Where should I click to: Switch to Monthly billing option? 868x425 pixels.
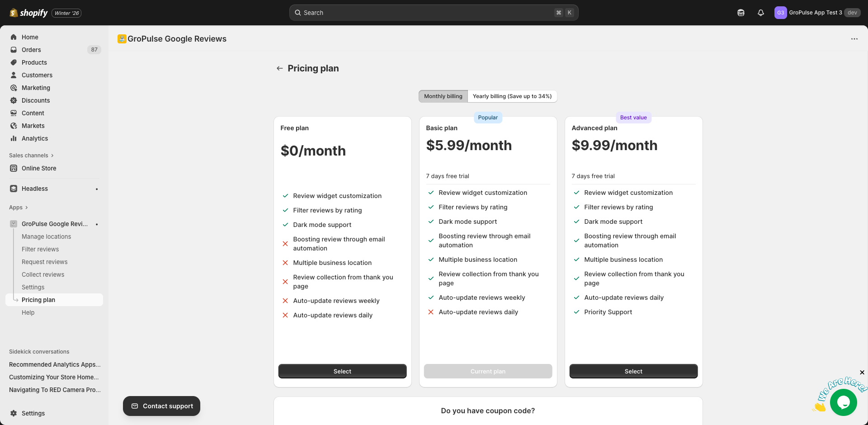[x=443, y=96]
